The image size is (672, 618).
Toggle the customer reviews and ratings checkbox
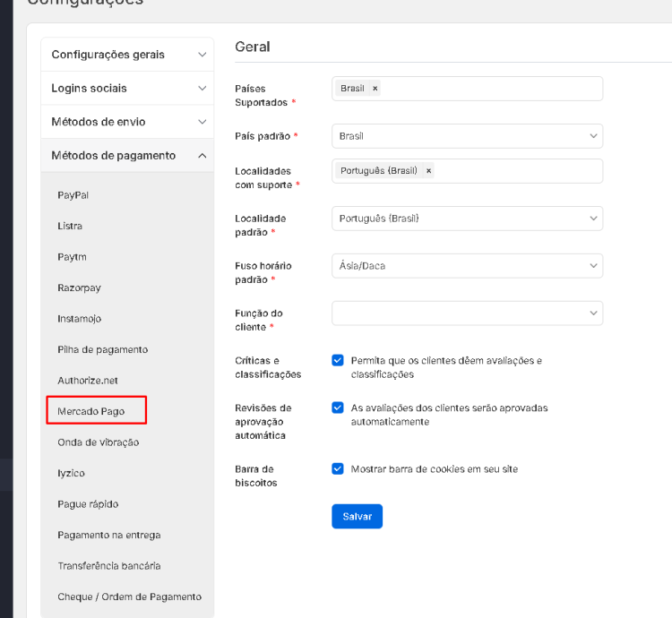click(338, 360)
